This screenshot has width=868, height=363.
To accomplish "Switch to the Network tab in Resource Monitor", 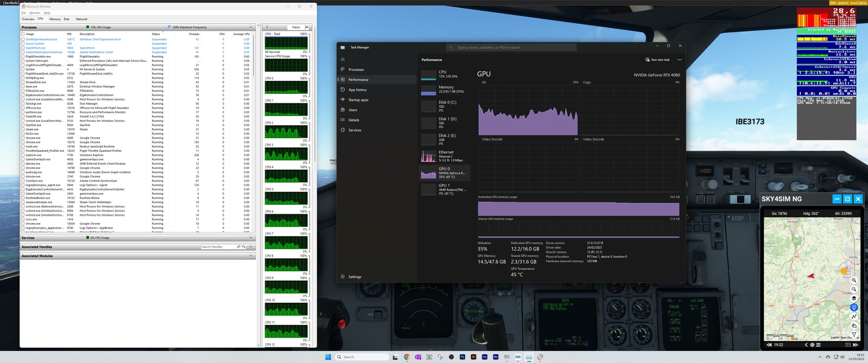I will pyautogui.click(x=81, y=19).
